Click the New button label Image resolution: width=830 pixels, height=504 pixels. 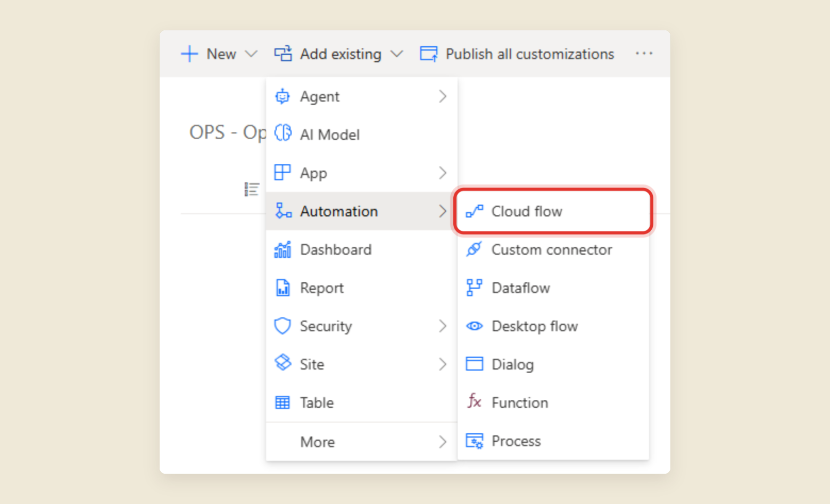[x=221, y=54]
